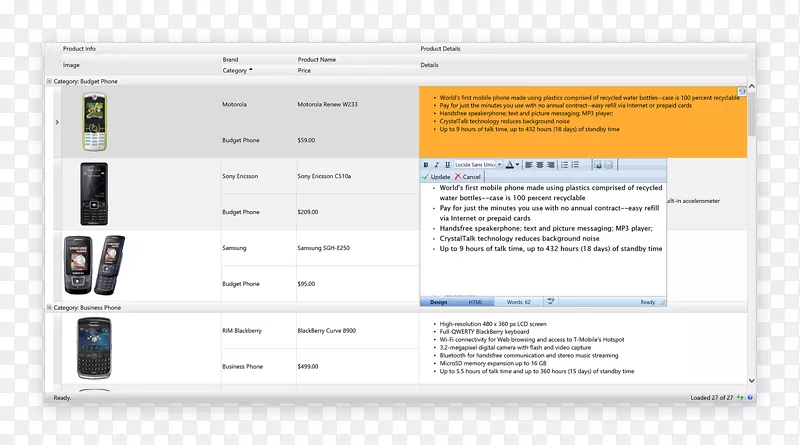Cancel the details editing
This screenshot has height=445, width=800.
[x=467, y=176]
